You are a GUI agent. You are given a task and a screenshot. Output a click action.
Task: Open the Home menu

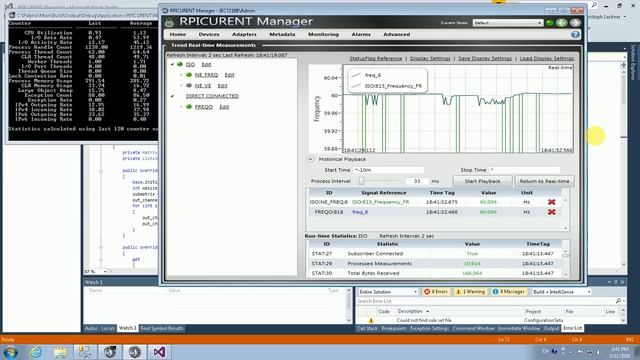[178, 35]
